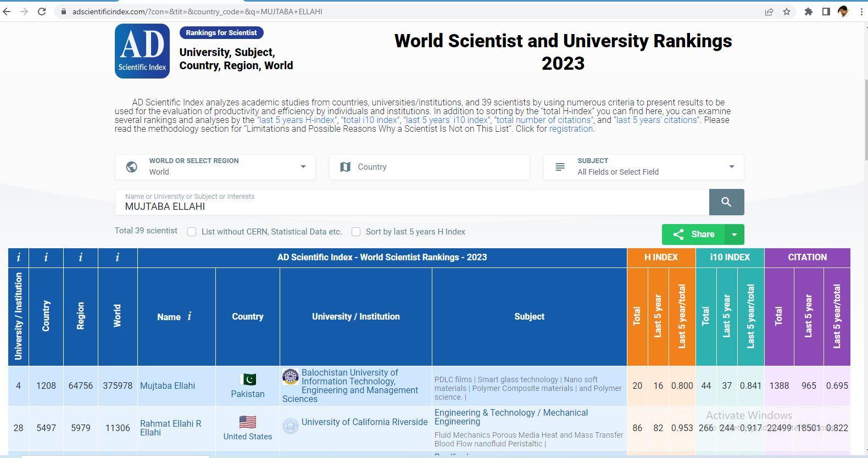Click the info icon above University / Institution column
Screen dimensions: 868x458
click(19, 257)
